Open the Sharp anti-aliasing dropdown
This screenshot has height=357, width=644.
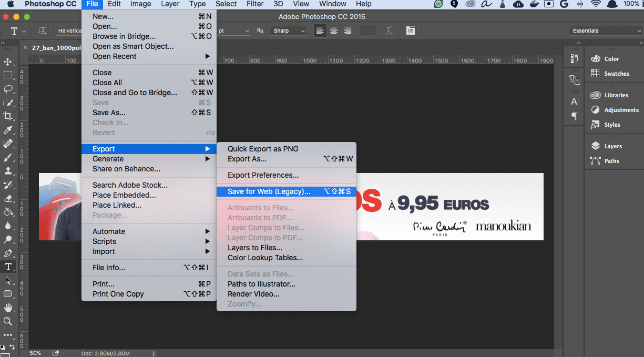[289, 30]
